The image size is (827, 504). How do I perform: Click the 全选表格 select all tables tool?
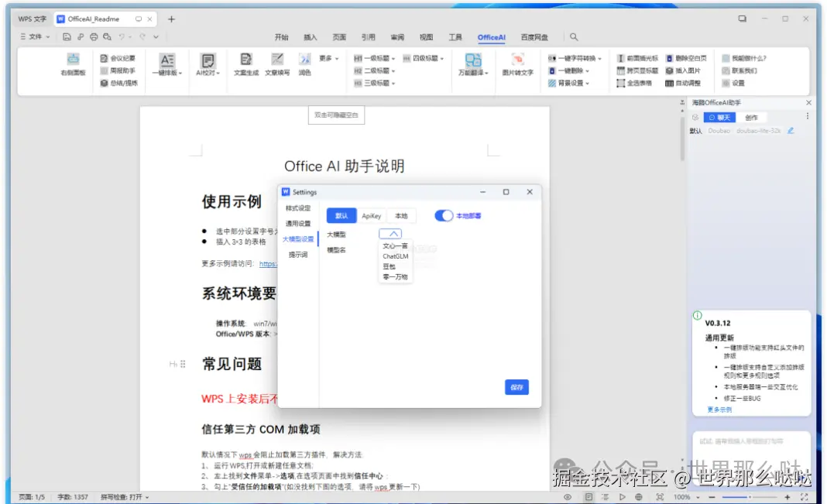point(634,83)
